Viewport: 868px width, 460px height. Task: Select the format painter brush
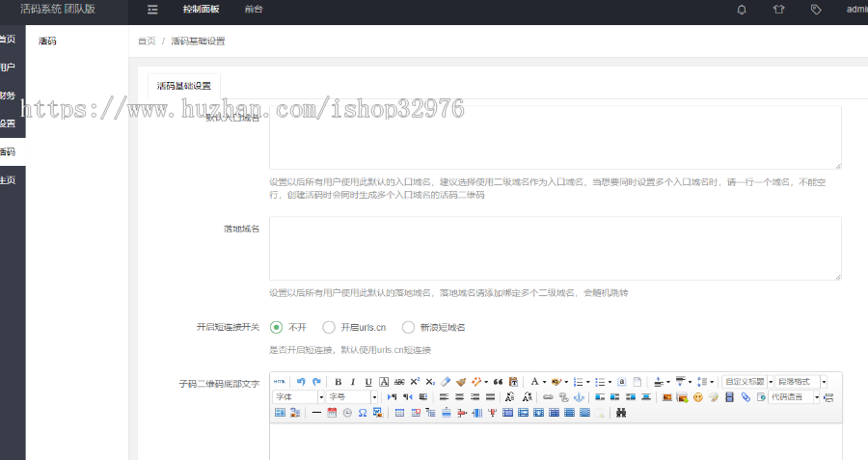coord(461,382)
